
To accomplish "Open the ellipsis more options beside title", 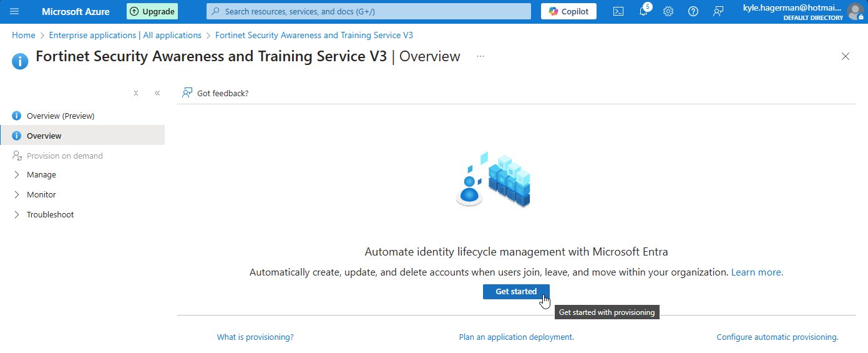I will click(x=480, y=56).
